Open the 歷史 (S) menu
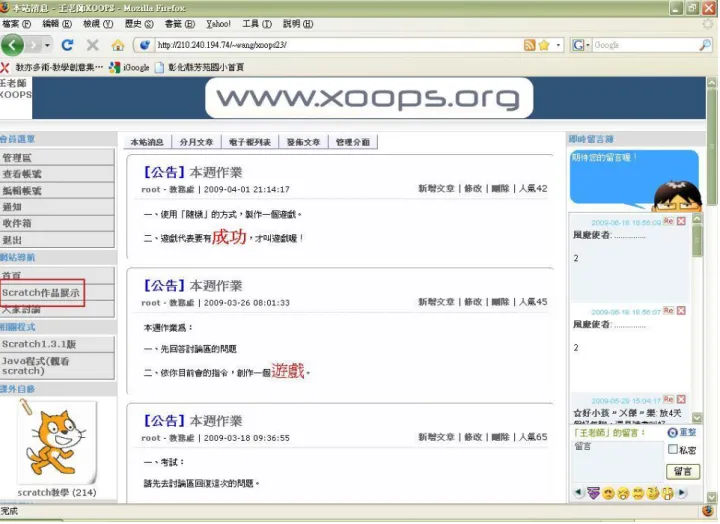The image size is (720, 524). pos(139,23)
